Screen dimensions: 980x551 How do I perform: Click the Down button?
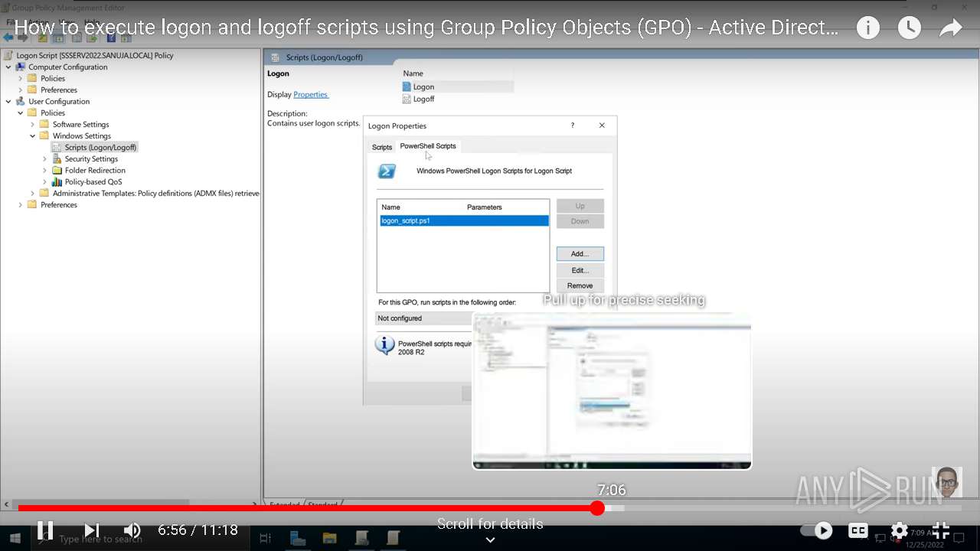tap(580, 221)
